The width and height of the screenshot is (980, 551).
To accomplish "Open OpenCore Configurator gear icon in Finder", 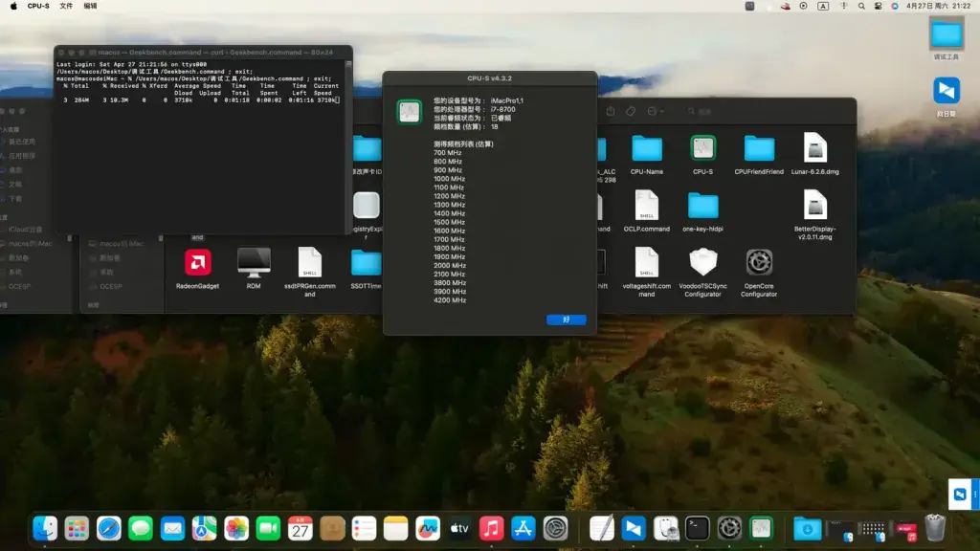I will pyautogui.click(x=759, y=262).
